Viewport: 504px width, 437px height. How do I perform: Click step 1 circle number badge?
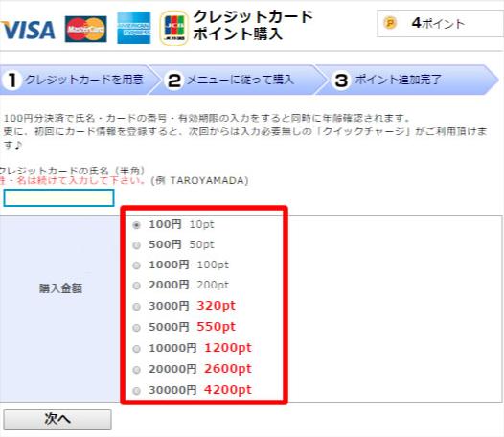pyautogui.click(x=12, y=80)
